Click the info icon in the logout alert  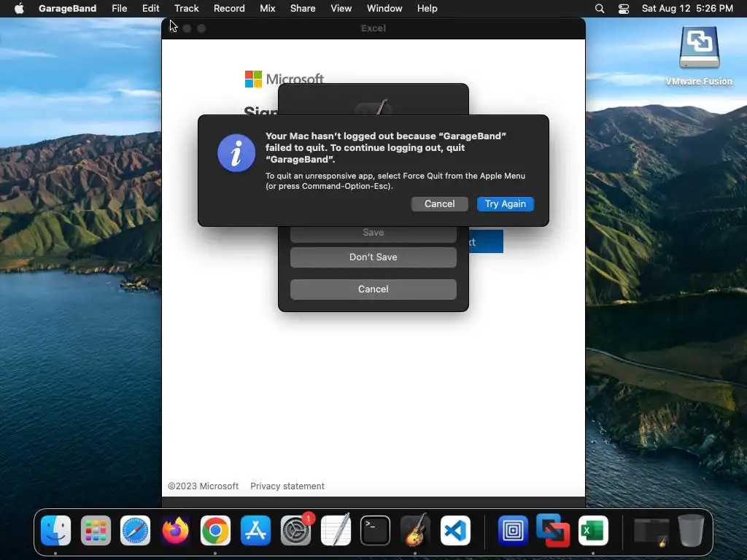point(236,153)
